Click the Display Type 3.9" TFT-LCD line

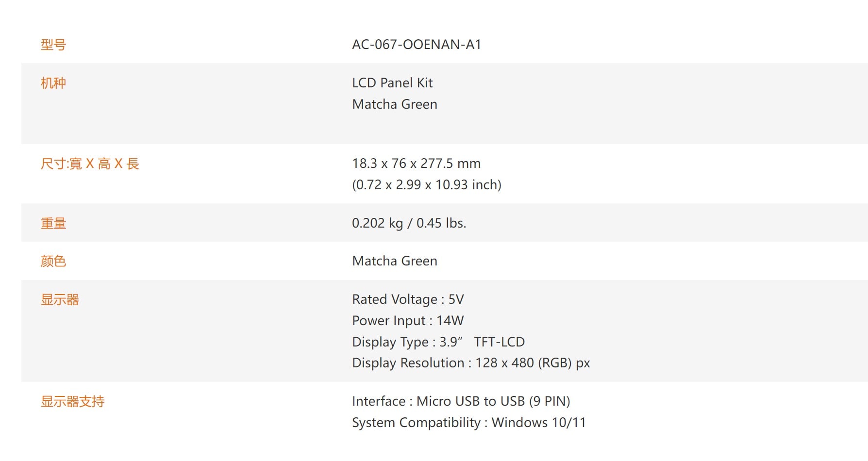pos(438,342)
